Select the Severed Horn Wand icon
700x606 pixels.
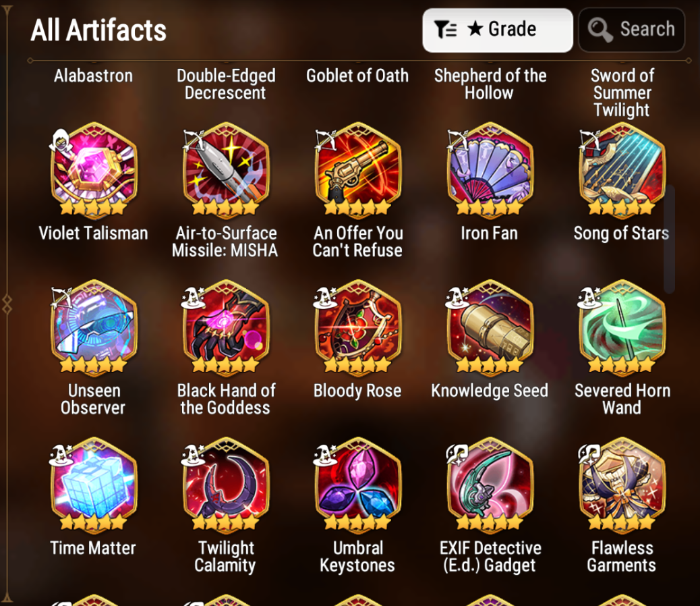pyautogui.click(x=622, y=328)
